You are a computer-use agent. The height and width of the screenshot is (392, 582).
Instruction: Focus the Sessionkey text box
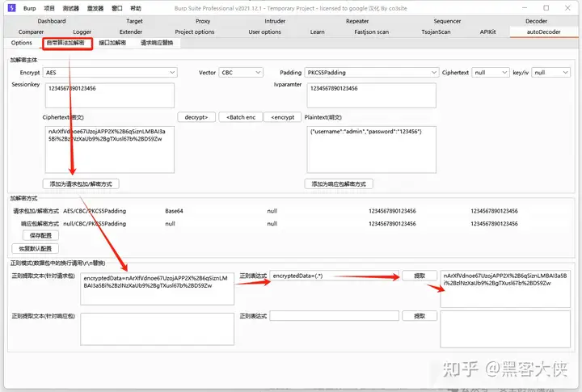pyautogui.click(x=110, y=95)
